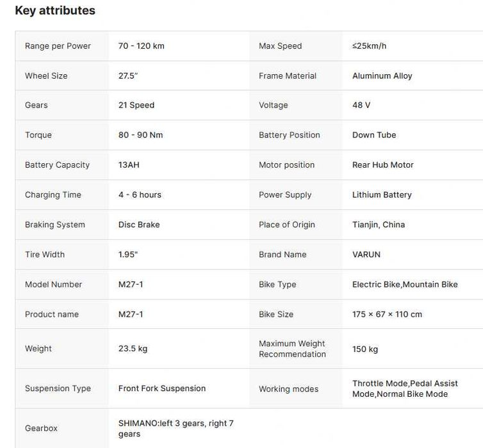This screenshot has height=448, width=483.
Task: Click the SHIMANO gearbox description
Action: click(x=176, y=428)
